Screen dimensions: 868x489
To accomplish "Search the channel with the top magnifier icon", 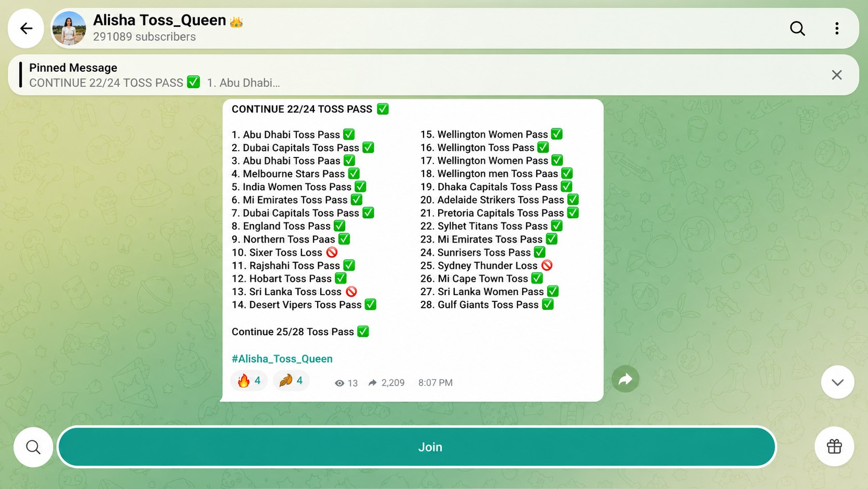I will click(797, 28).
